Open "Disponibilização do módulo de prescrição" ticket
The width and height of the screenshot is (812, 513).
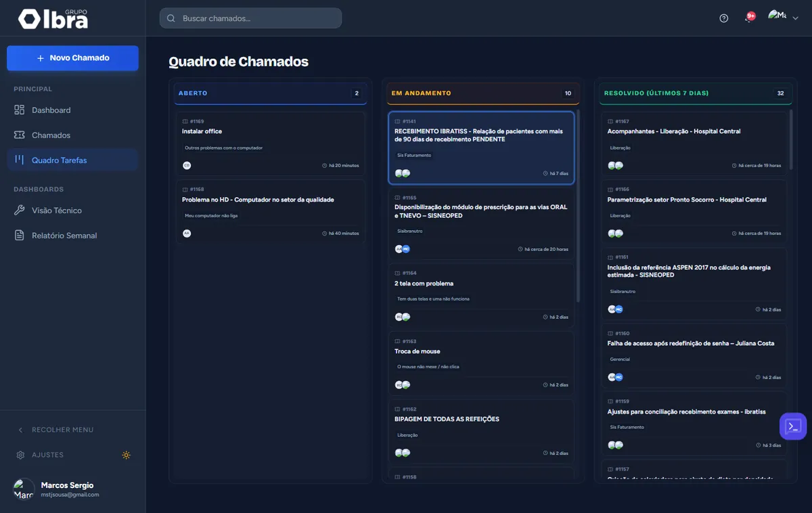(x=481, y=211)
